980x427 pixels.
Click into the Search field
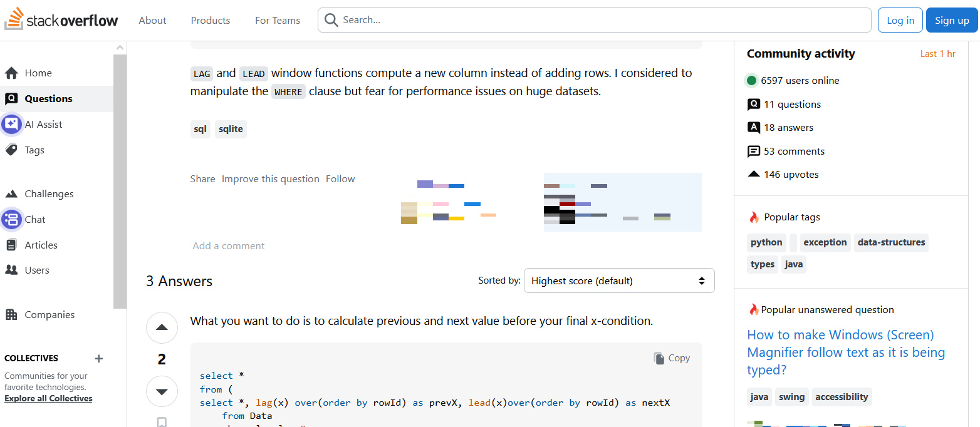602,20
